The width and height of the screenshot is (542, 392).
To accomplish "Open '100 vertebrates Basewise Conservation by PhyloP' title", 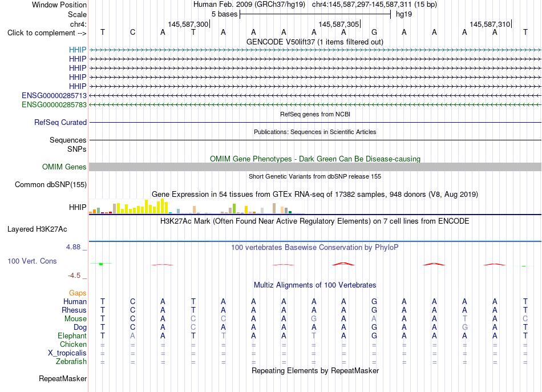I will pyautogui.click(x=315, y=248).
